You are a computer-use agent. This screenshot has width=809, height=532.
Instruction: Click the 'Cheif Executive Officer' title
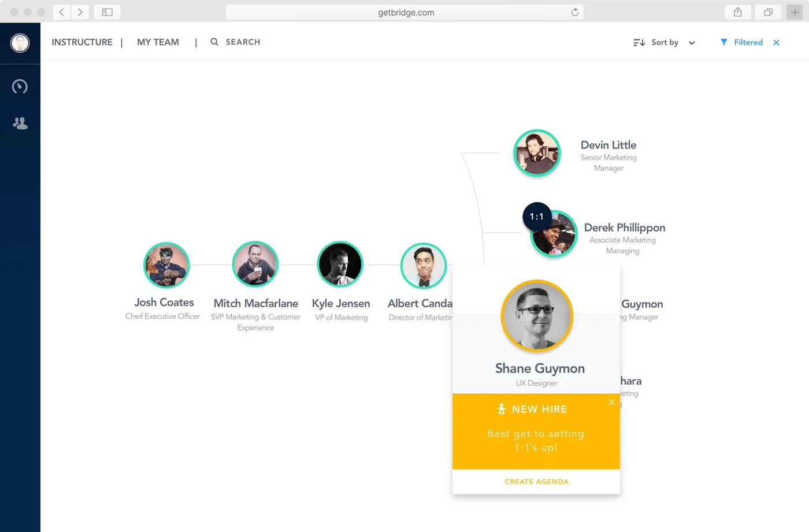pos(162,317)
